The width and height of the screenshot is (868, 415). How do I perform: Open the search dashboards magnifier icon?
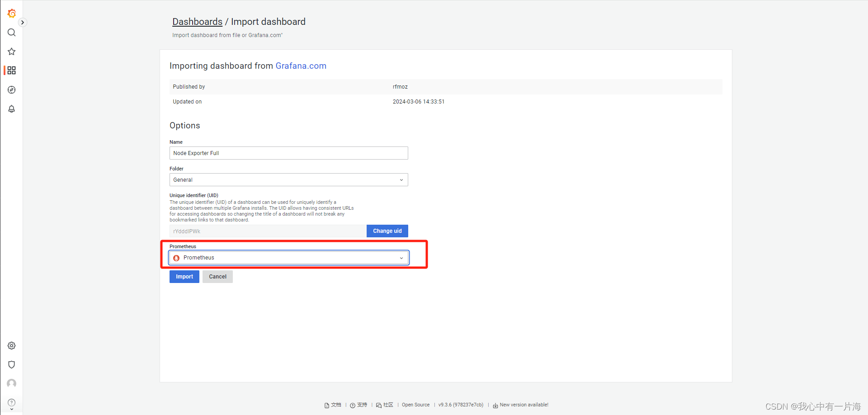click(x=12, y=33)
